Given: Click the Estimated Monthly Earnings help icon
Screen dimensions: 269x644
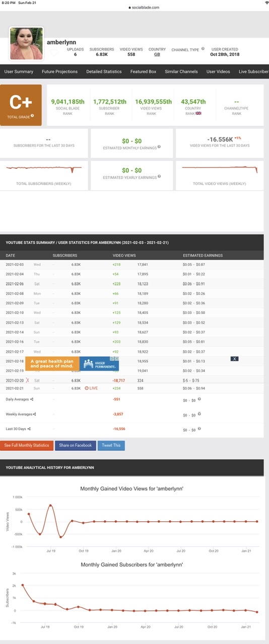Looking at the screenshot, I should click(159, 147).
